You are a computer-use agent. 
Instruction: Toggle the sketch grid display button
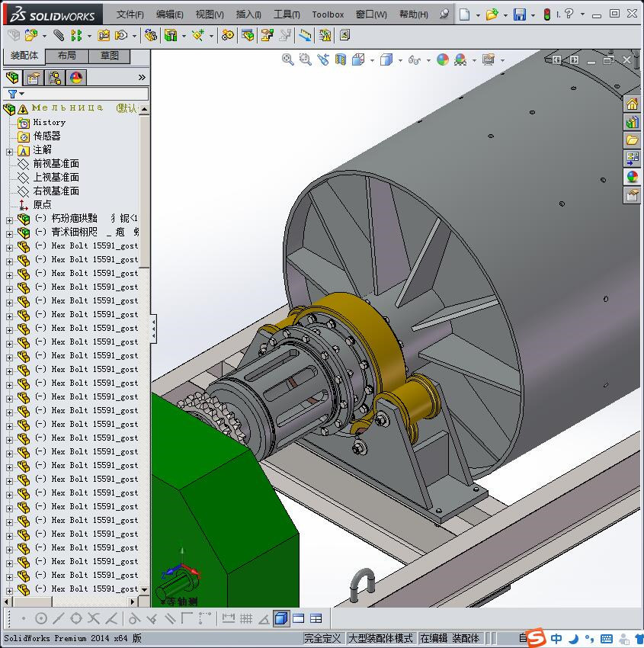pyautogui.click(x=246, y=618)
